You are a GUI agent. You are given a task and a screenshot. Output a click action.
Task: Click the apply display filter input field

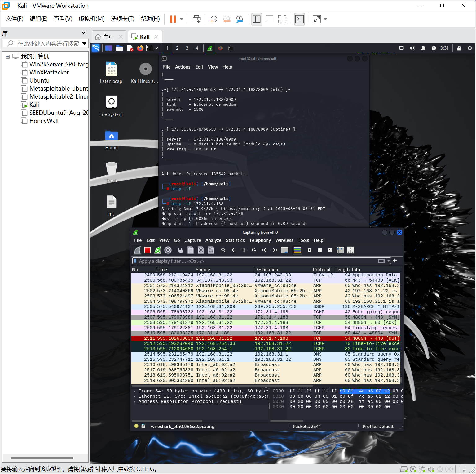pos(257,261)
